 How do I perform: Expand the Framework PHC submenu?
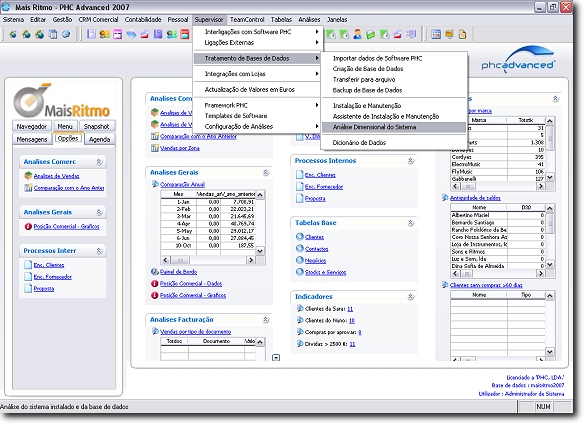[x=258, y=105]
